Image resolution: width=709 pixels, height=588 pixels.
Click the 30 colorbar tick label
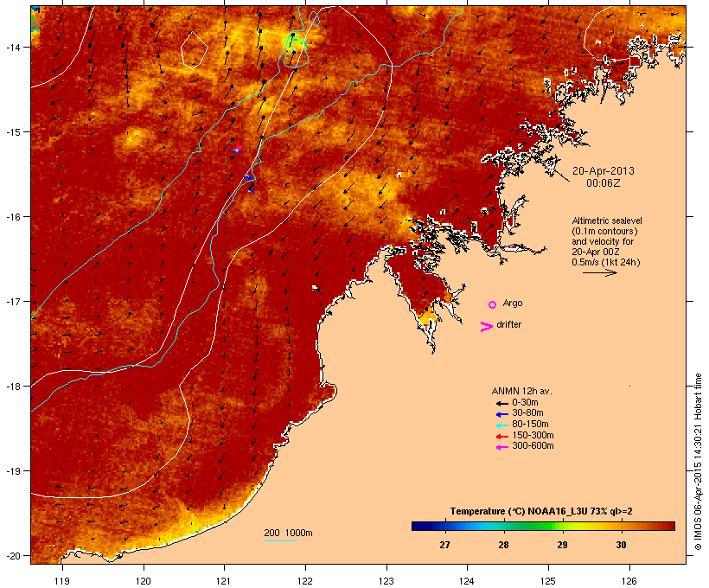point(622,545)
